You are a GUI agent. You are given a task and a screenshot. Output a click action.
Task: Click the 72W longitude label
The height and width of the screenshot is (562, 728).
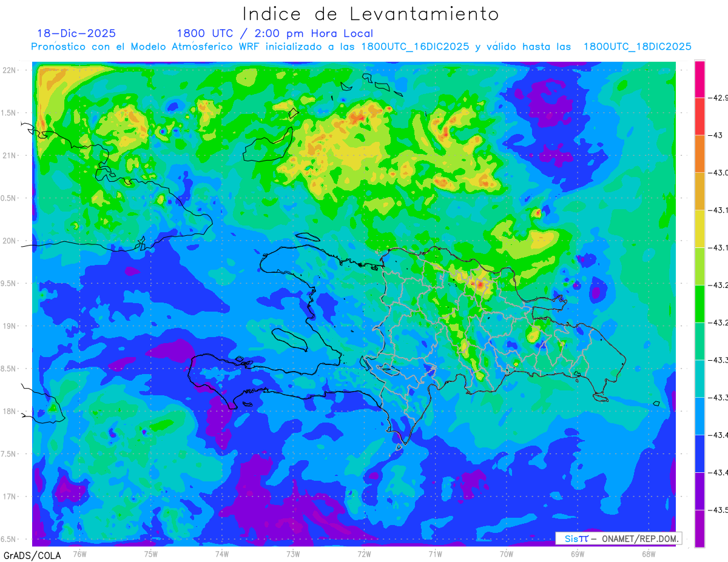click(364, 553)
